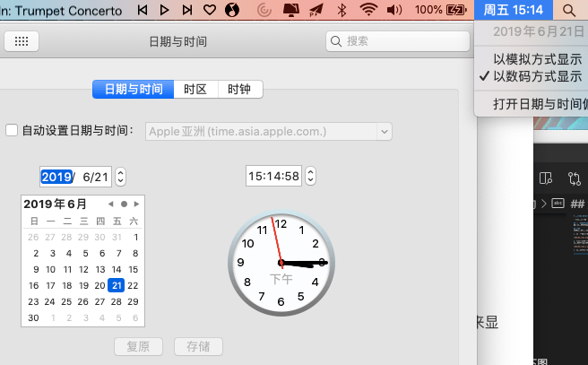Click the time field stepper arrows
The image size is (588, 365).
click(310, 177)
